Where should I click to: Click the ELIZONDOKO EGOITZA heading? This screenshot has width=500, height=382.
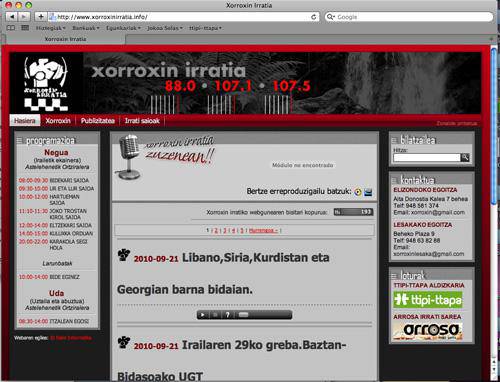pyautogui.click(x=425, y=190)
